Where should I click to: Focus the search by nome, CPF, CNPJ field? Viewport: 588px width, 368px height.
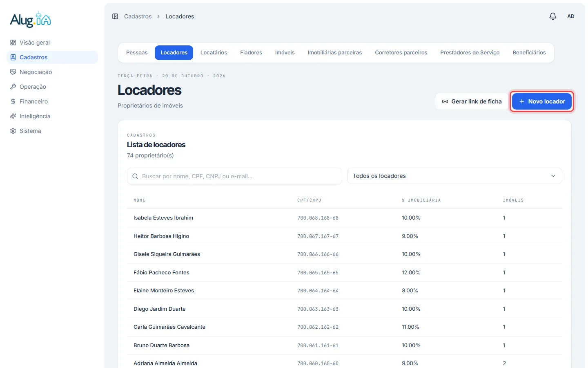(x=234, y=176)
